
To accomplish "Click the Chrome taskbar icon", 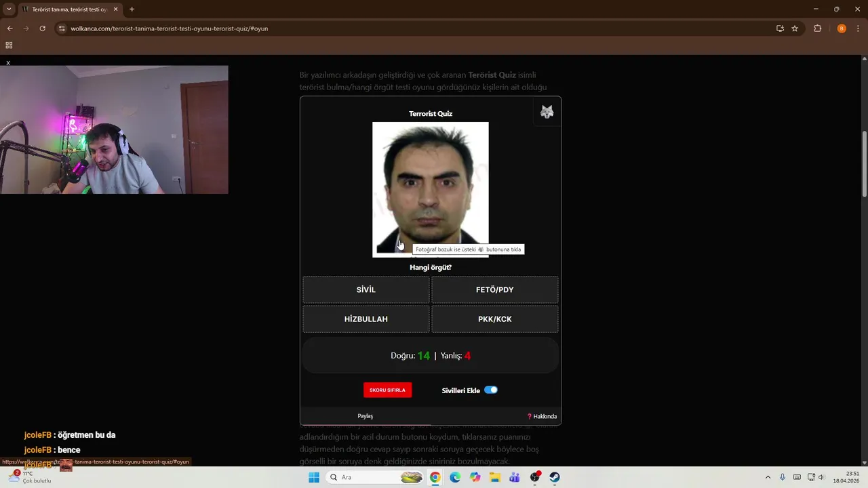I will (x=435, y=477).
